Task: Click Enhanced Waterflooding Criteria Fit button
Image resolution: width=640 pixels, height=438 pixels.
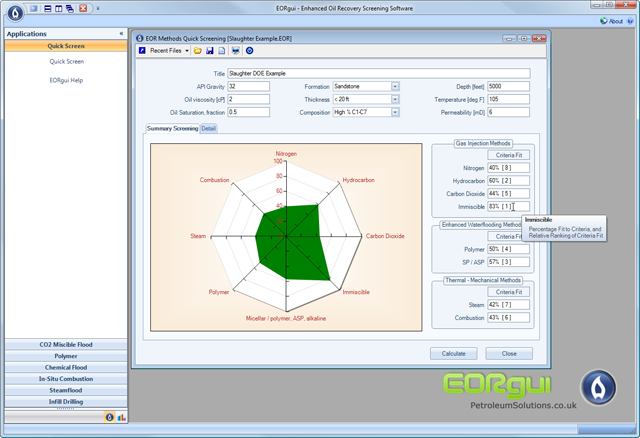Action: 506,236
